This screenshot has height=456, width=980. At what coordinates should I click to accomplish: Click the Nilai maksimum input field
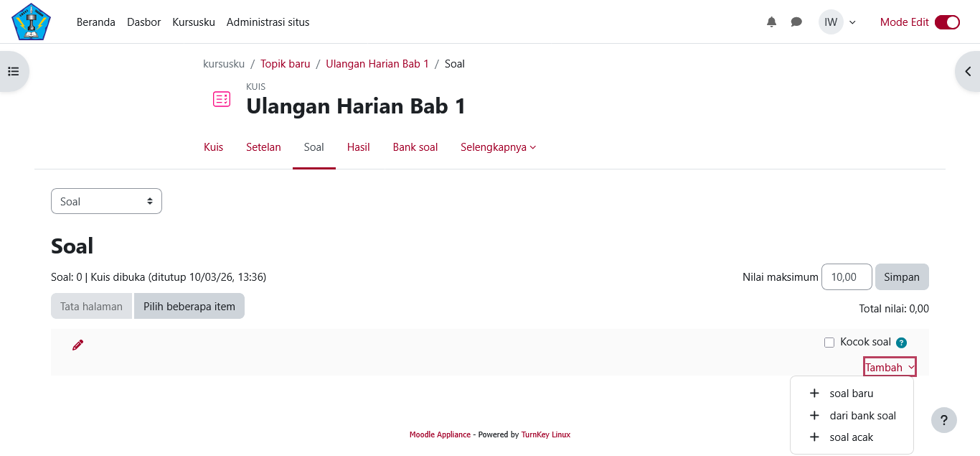tap(846, 276)
